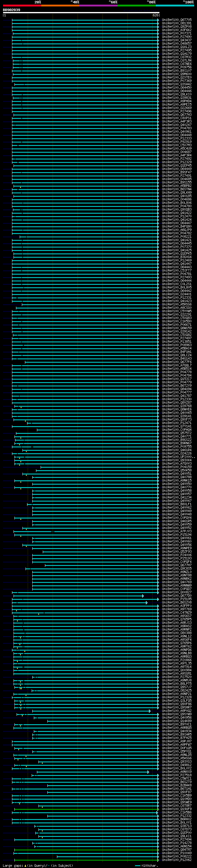
Task: Click label UniRef100_P07369
Action: [x=177, y=81]
